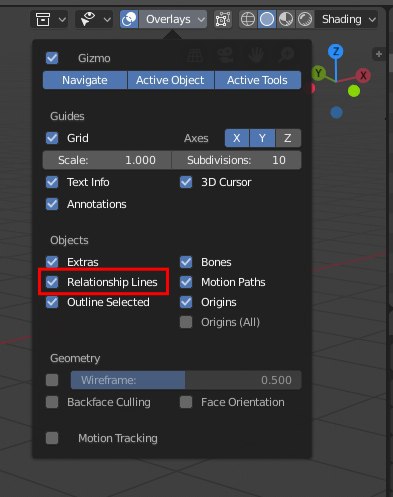Screen dimensions: 393x497
Task: Expand the sidebar plus button
Action: coord(379,54)
